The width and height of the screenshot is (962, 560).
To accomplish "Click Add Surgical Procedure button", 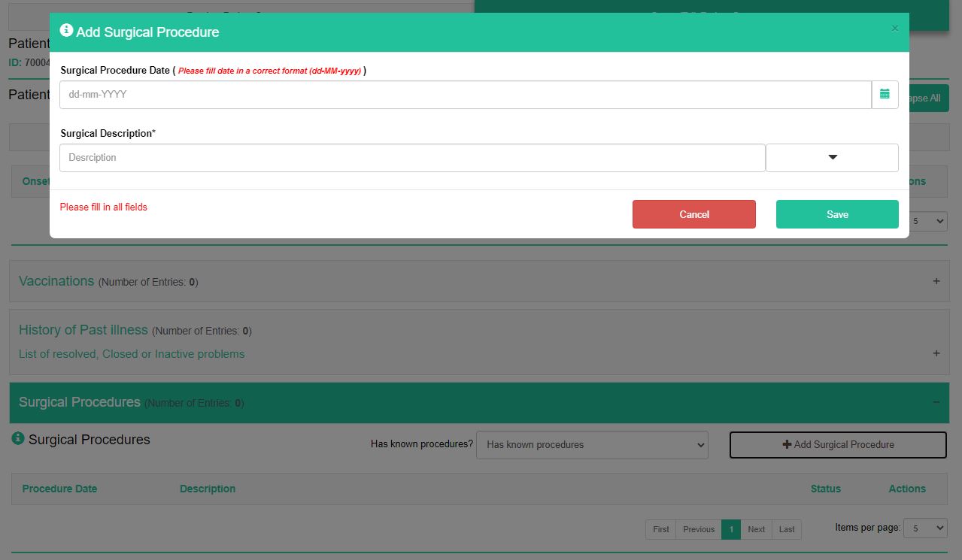I will [x=837, y=445].
